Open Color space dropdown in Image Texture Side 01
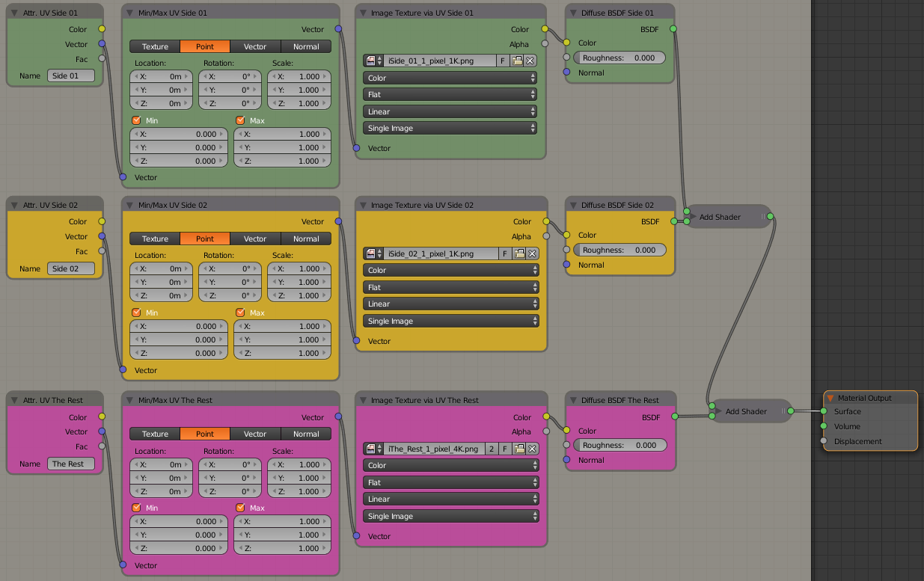 (450, 78)
